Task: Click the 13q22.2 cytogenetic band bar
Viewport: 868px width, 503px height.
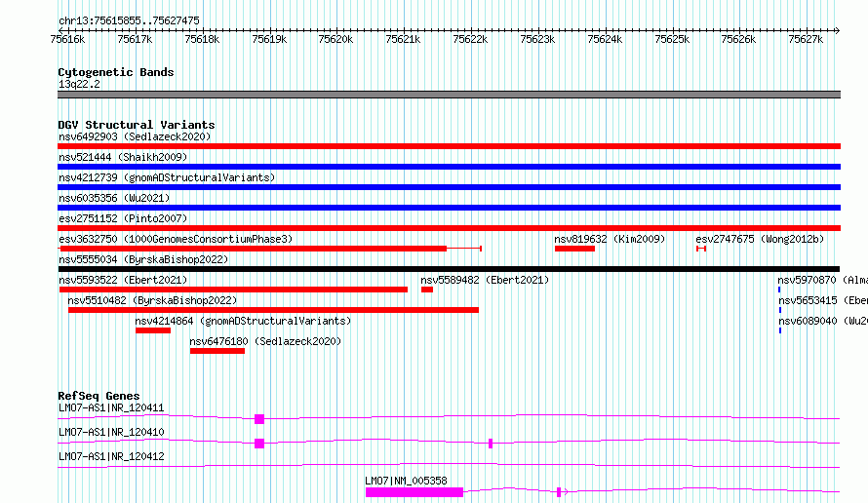Action: point(449,95)
